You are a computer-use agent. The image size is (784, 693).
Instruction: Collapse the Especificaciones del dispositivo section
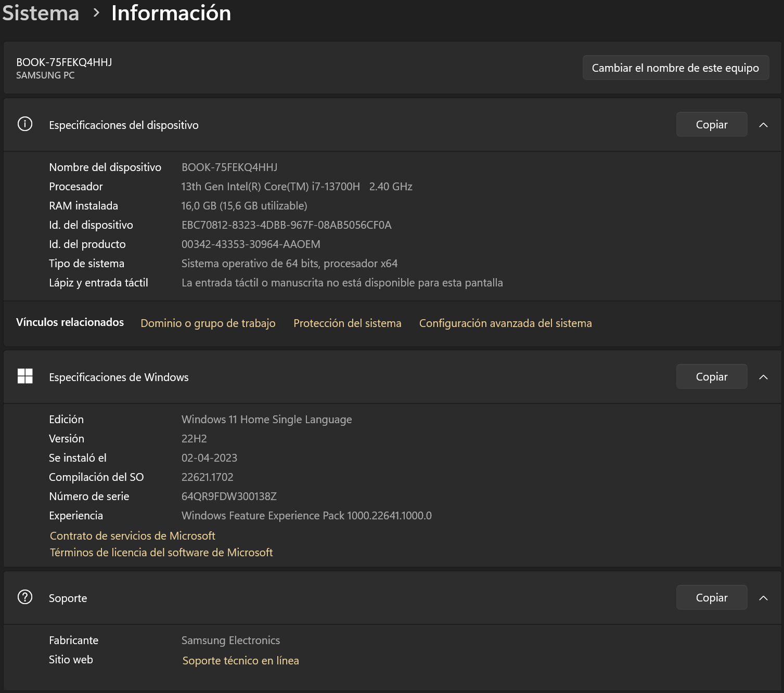[763, 125]
